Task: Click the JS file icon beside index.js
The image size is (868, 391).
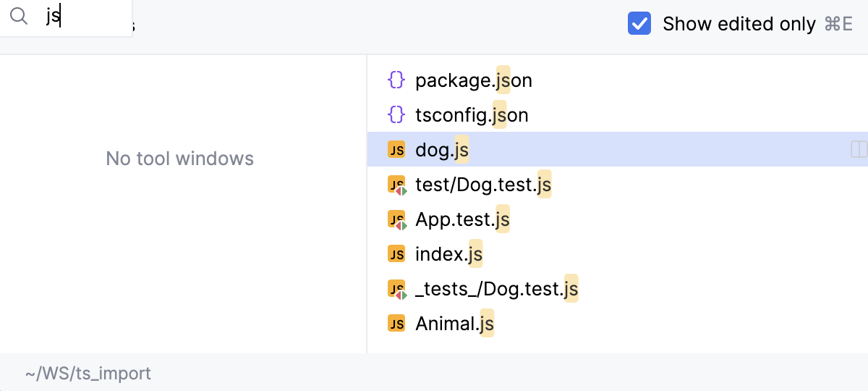Action: [x=396, y=253]
